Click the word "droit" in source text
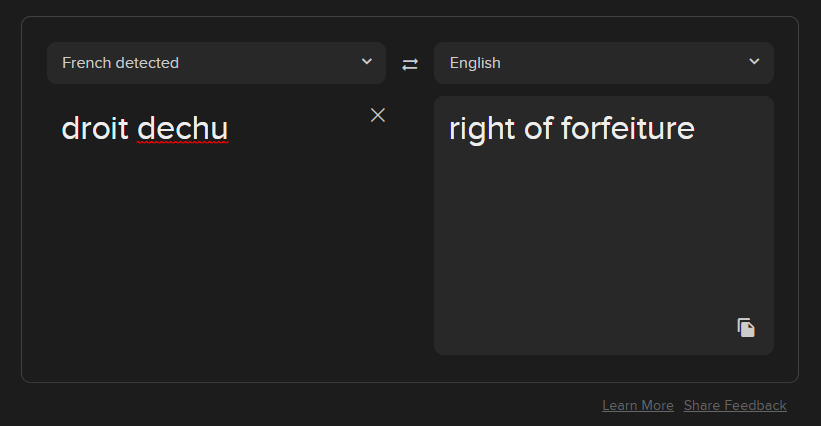The image size is (821, 426). pyautogui.click(x=94, y=129)
